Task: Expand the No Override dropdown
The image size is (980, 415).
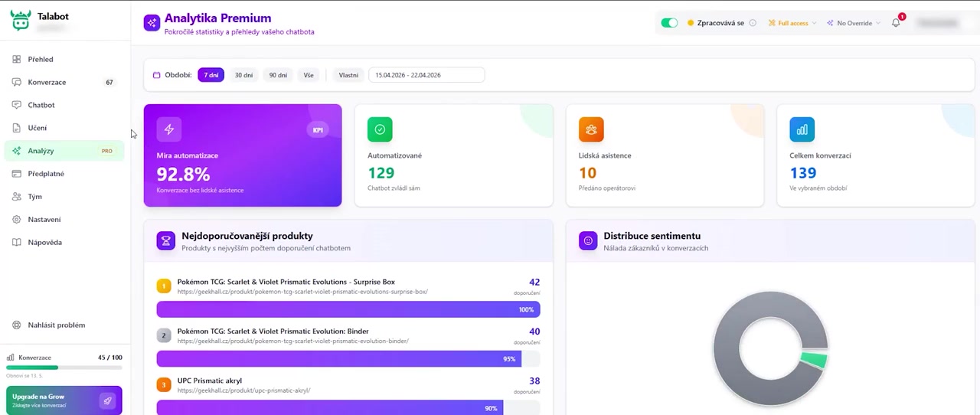Action: coord(854,23)
